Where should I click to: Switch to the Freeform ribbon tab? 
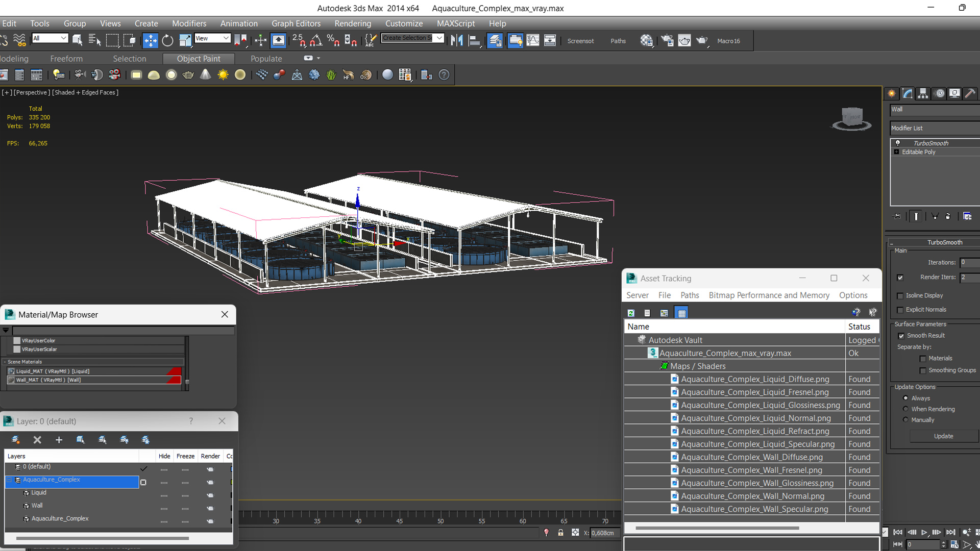tap(66, 59)
